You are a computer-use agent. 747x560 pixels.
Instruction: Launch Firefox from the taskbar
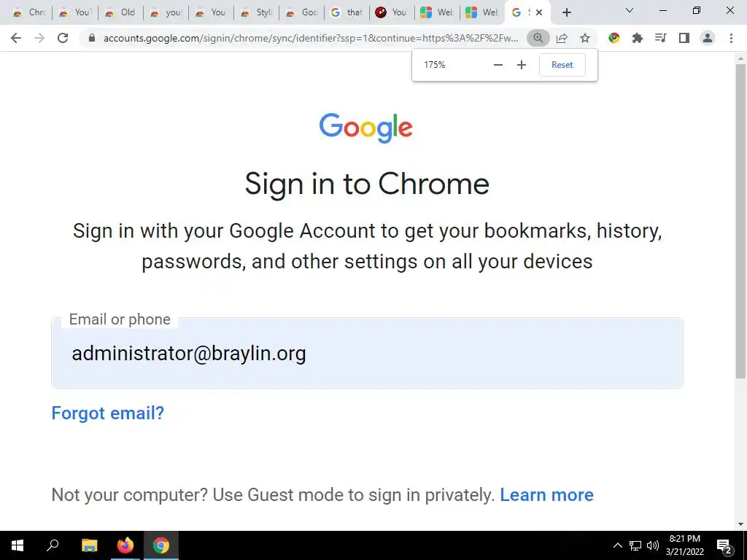[x=125, y=545]
